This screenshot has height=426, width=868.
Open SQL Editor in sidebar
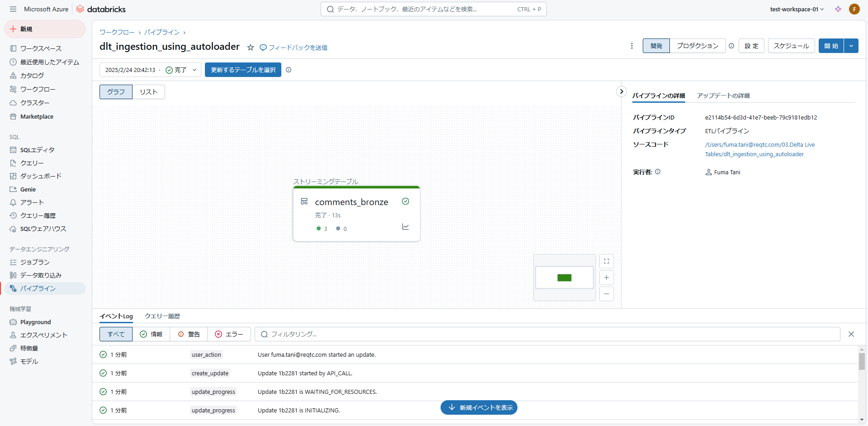click(44, 150)
